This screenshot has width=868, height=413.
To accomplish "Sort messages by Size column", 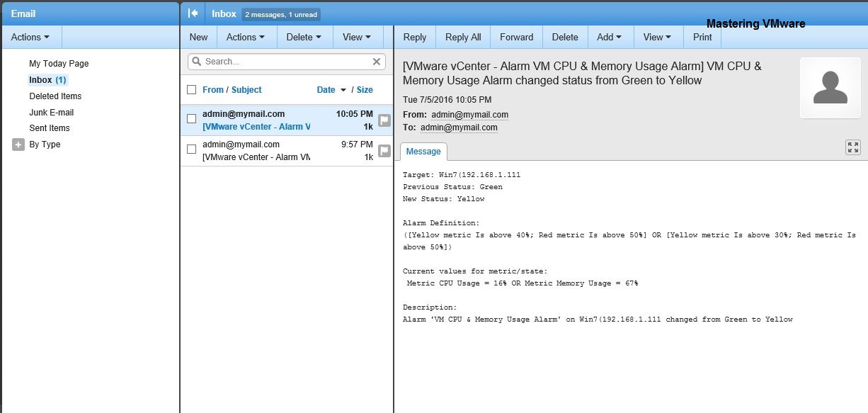I will pos(365,90).
